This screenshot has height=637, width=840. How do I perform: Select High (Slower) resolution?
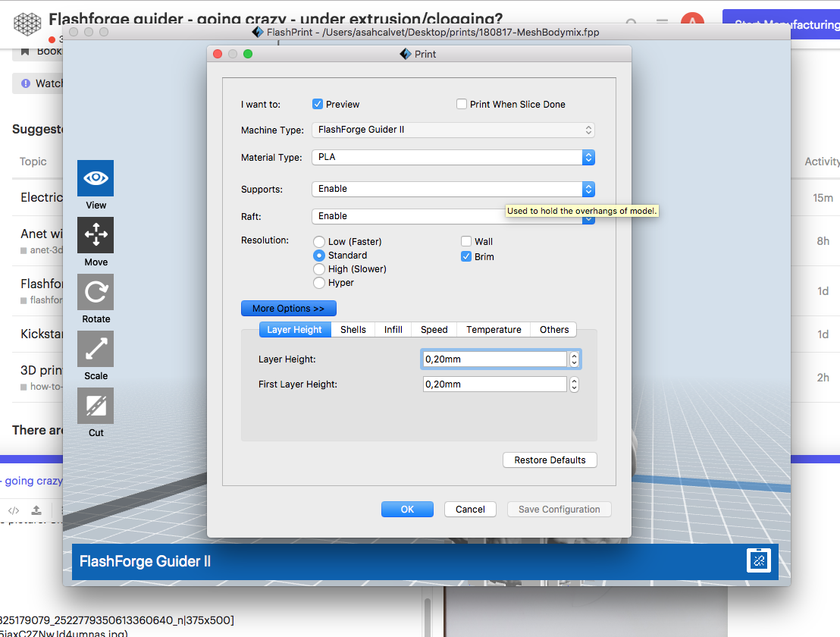(319, 269)
